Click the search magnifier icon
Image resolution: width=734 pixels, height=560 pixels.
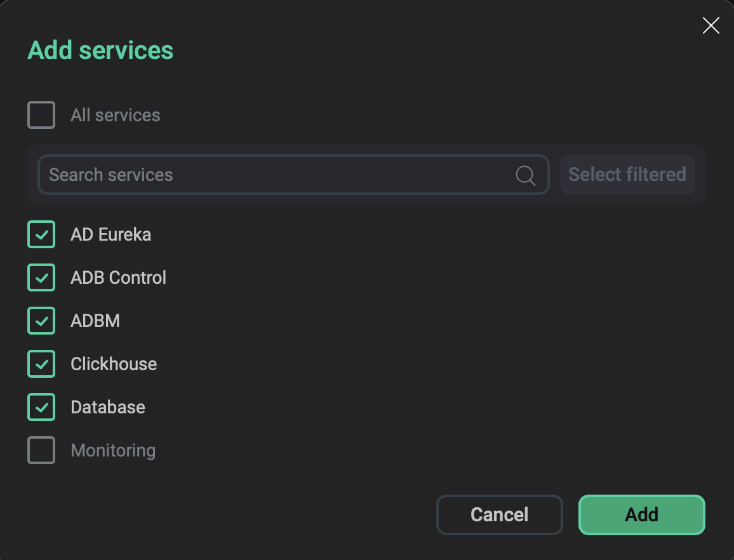(x=525, y=175)
